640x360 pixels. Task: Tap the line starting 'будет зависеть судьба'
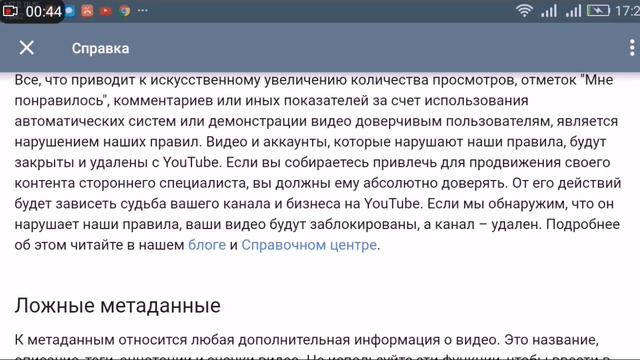314,204
